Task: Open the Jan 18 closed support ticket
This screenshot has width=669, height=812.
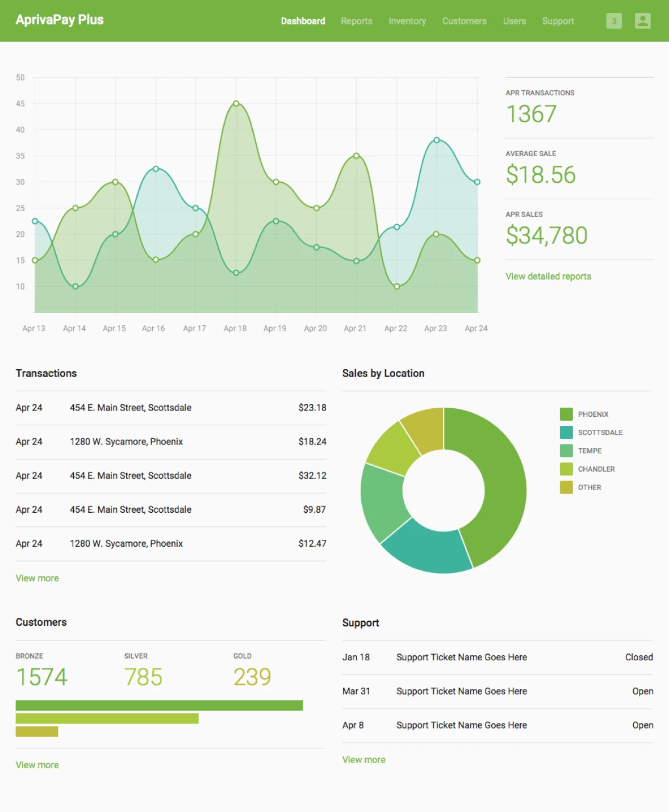Action: click(462, 657)
